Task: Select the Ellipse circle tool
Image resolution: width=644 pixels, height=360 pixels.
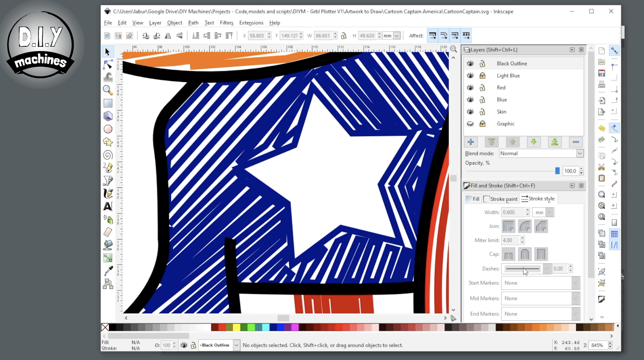Action: pyautogui.click(x=108, y=129)
